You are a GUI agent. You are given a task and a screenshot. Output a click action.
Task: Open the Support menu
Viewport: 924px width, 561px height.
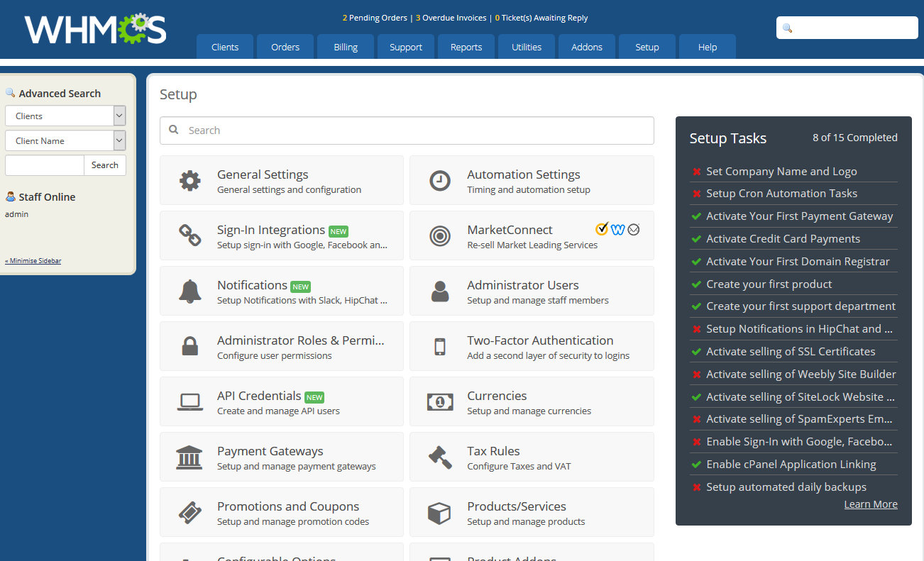tap(406, 47)
